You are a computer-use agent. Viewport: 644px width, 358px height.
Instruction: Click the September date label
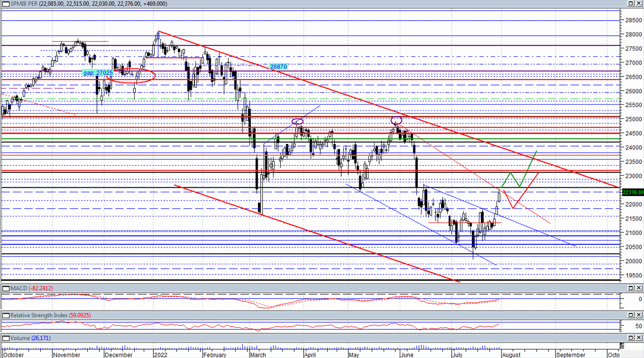[571, 355]
